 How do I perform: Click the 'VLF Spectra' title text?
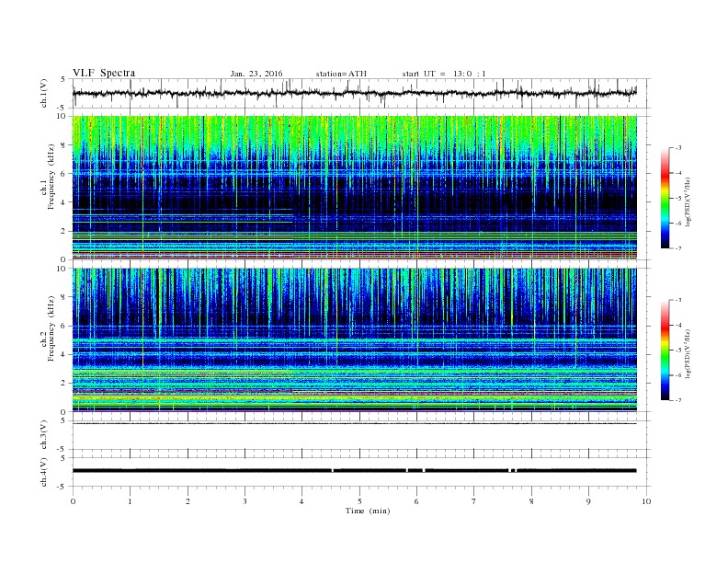pyautogui.click(x=104, y=73)
